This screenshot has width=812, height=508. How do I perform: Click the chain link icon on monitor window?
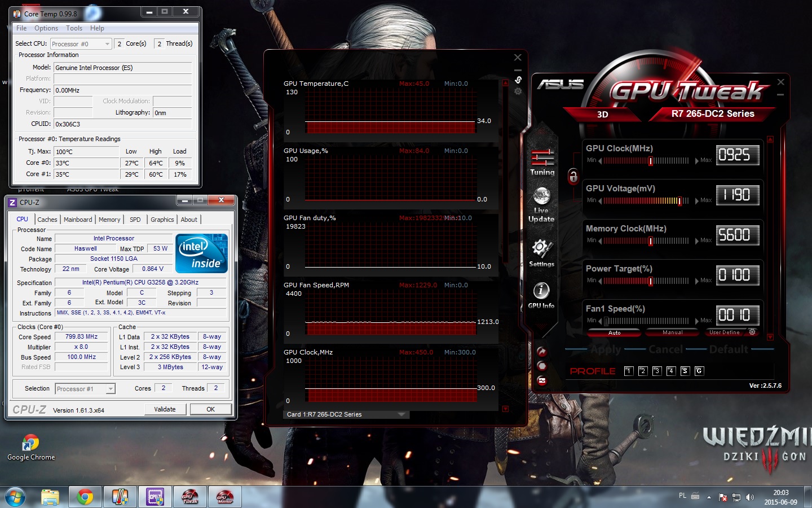tap(518, 80)
